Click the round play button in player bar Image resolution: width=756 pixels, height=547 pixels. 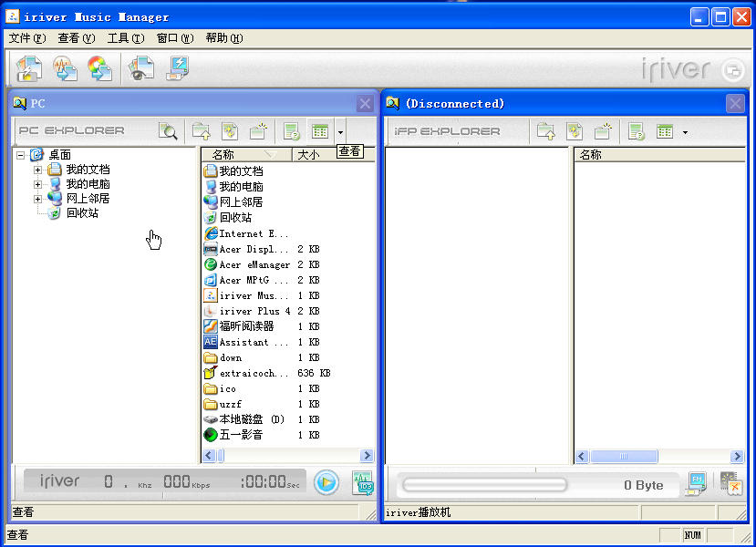[326, 482]
